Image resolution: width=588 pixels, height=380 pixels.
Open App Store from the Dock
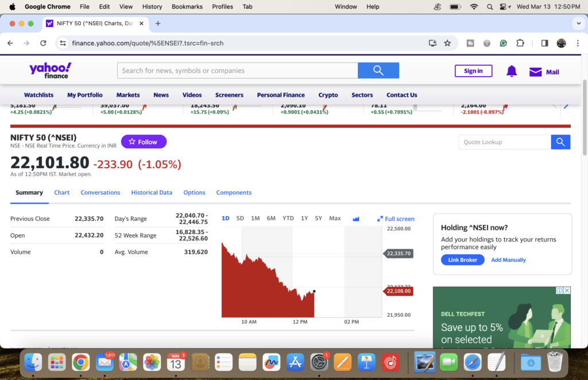click(295, 362)
